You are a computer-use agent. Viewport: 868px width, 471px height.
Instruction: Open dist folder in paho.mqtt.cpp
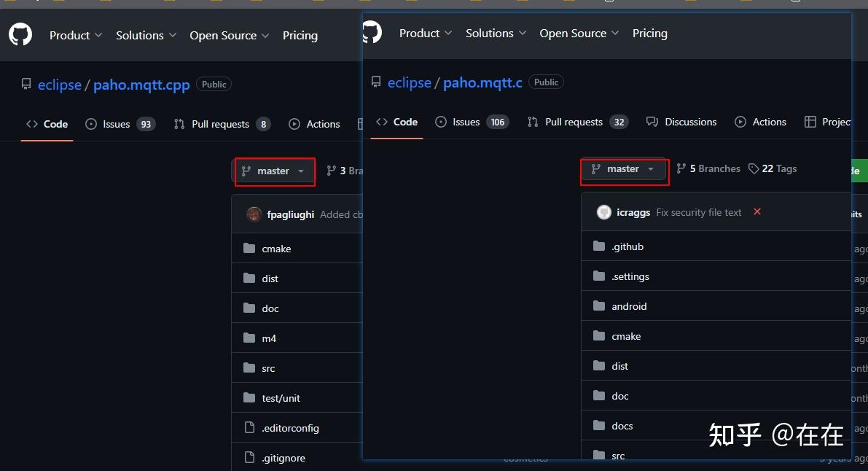pyautogui.click(x=270, y=279)
